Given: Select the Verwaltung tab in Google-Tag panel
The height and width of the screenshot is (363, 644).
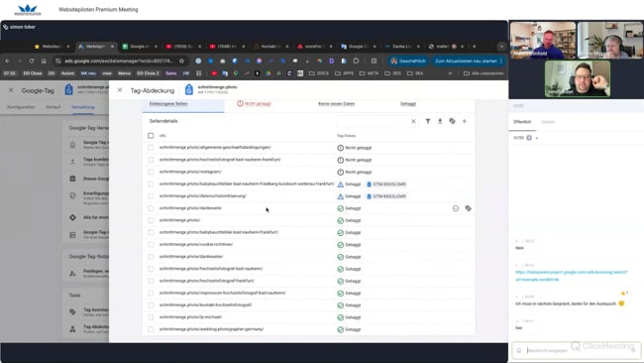Looking at the screenshot, I should tap(83, 107).
